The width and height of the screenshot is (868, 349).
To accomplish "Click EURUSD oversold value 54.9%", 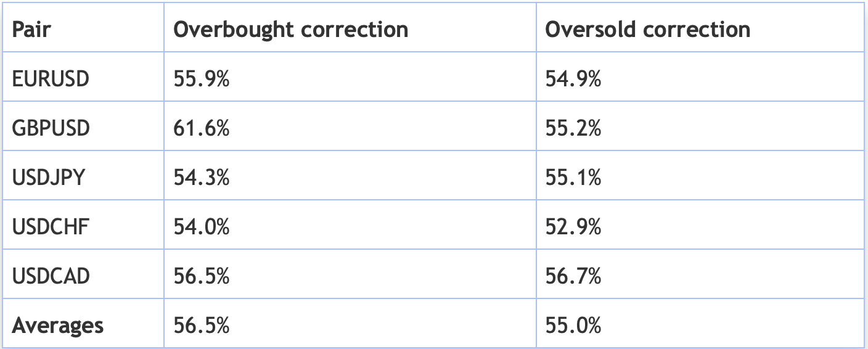I will pos(573,79).
